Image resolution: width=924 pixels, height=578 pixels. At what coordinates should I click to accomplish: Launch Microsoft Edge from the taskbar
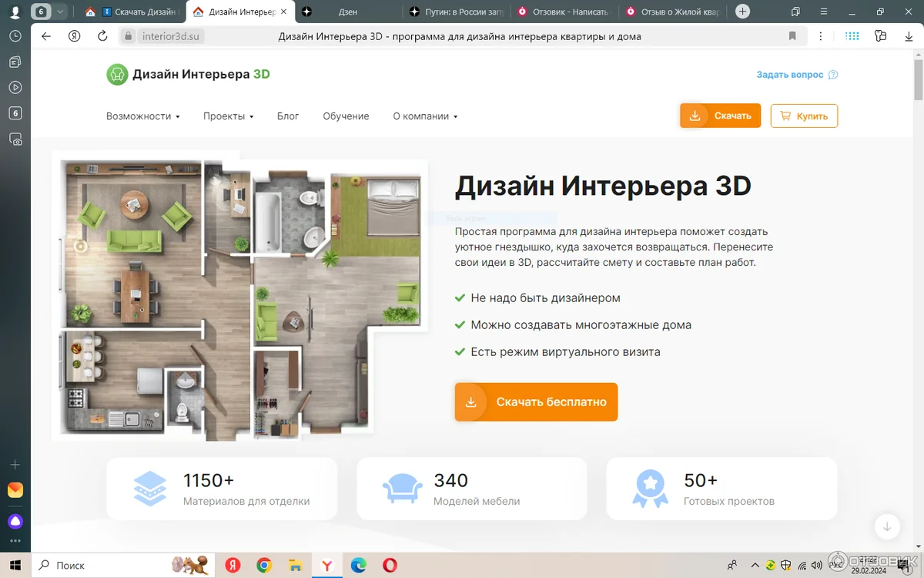pos(359,565)
